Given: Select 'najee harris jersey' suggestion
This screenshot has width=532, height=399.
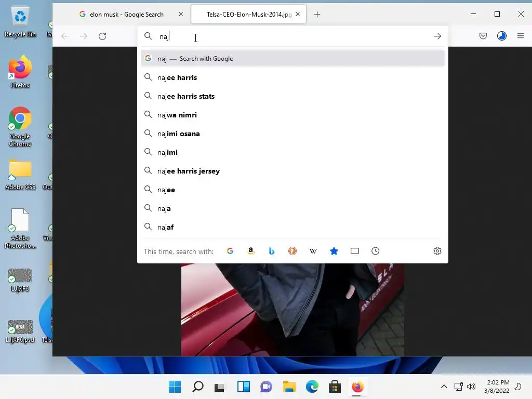Looking at the screenshot, I should click(x=292, y=171).
